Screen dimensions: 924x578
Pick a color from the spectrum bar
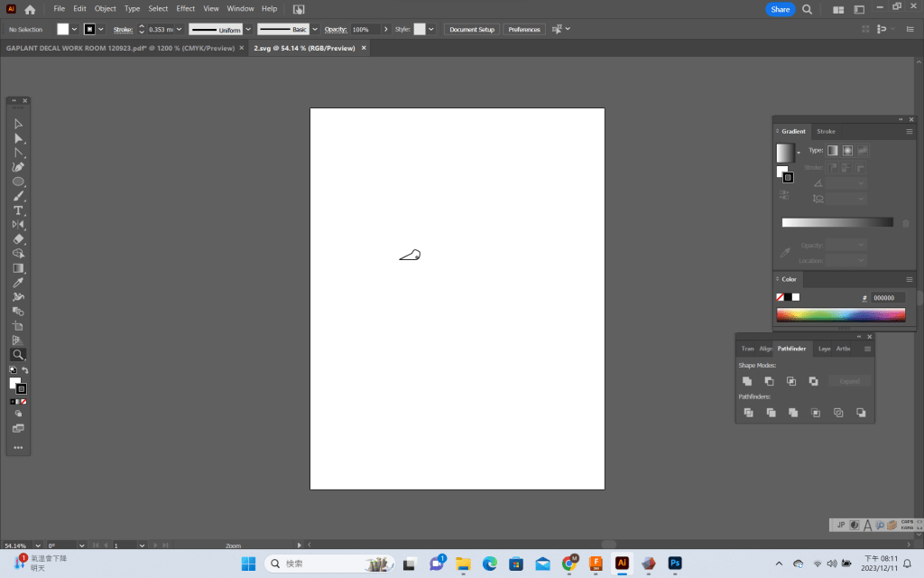tap(840, 314)
